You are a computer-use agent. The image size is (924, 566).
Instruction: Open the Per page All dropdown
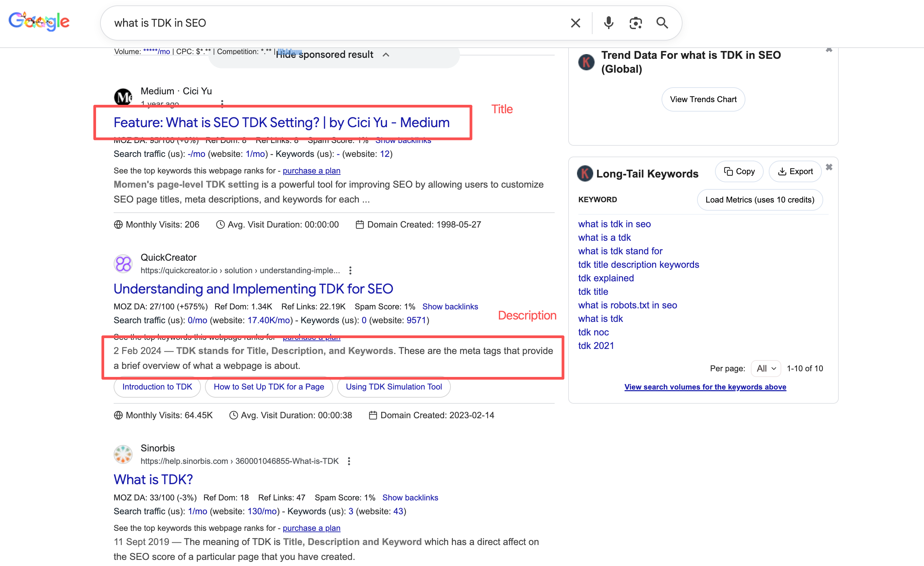pos(766,368)
